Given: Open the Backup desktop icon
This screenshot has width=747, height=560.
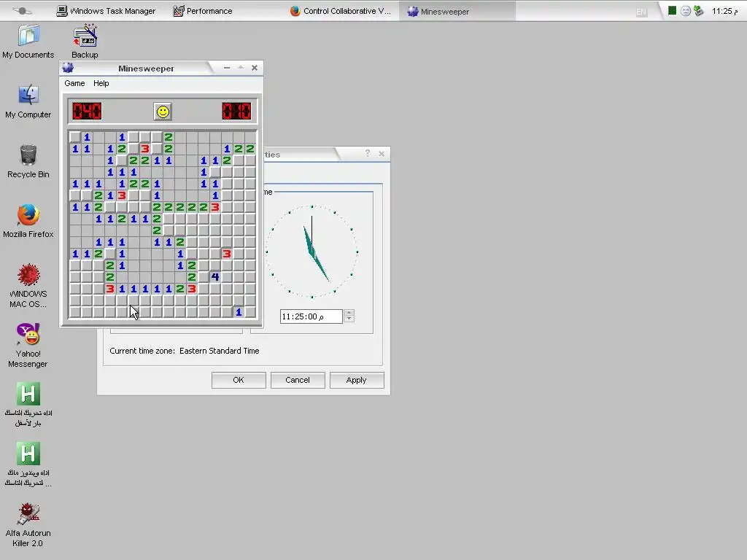Looking at the screenshot, I should pos(85,42).
